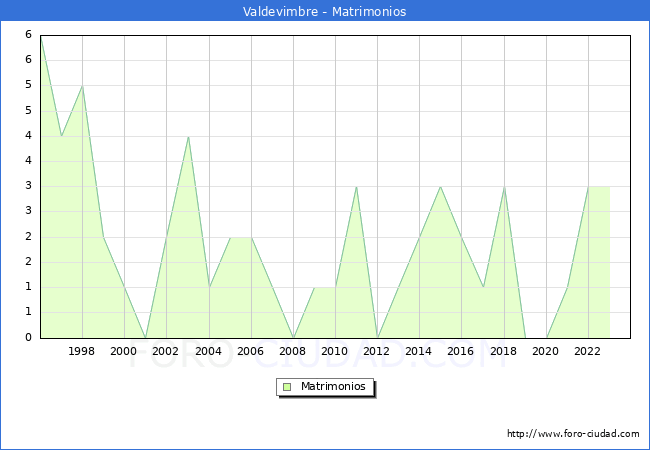
Task: Click the Matrimonios legend color swatch
Action: pos(287,387)
